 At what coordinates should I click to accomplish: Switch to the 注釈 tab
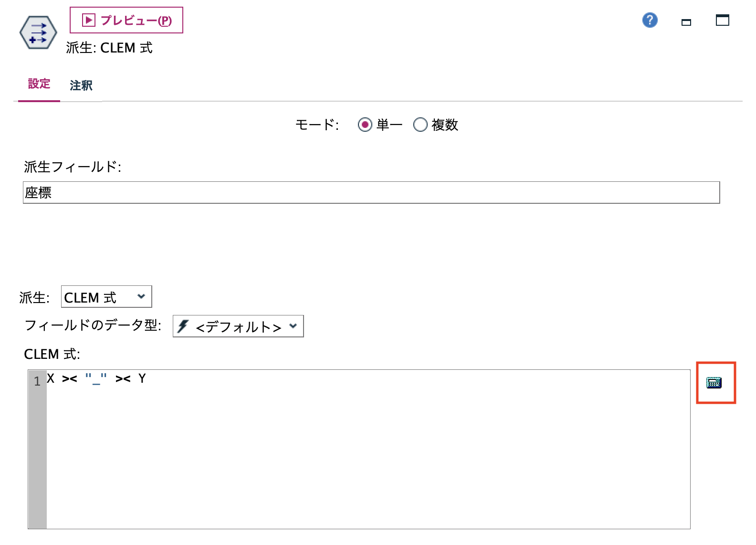point(81,85)
